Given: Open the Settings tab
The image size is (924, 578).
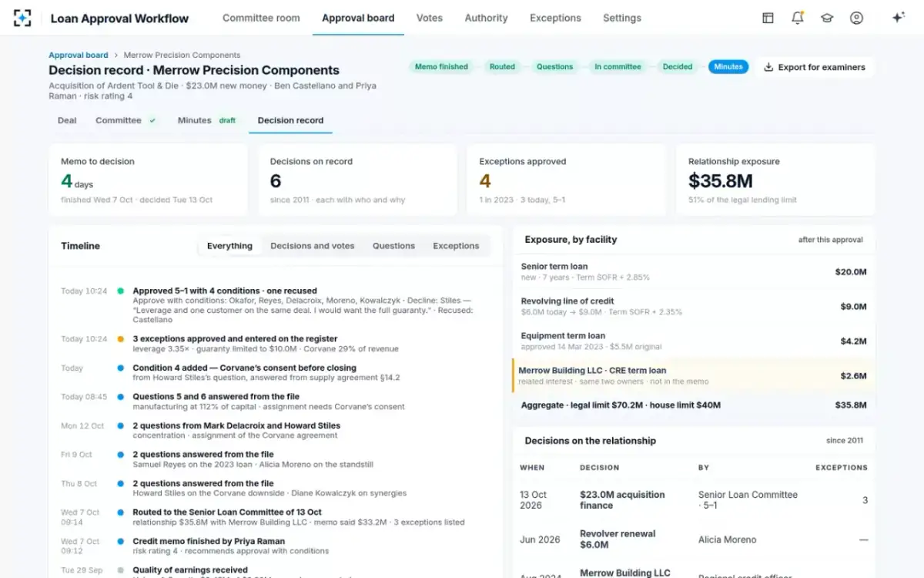Looking at the screenshot, I should coord(622,18).
